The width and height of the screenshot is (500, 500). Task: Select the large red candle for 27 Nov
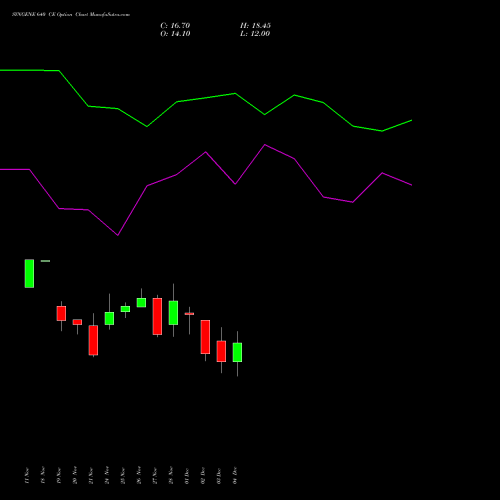[x=157, y=316]
